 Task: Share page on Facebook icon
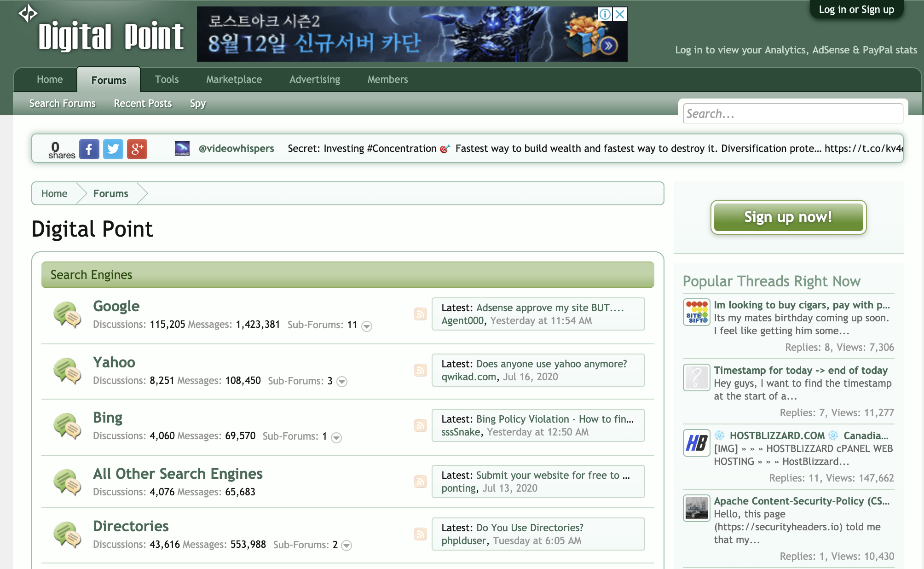[89, 149]
